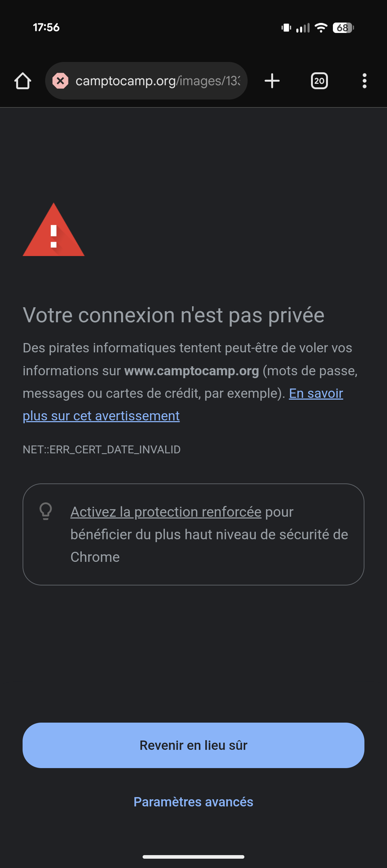Open the tab switcher showing 20 tabs
The width and height of the screenshot is (387, 868).
[319, 81]
